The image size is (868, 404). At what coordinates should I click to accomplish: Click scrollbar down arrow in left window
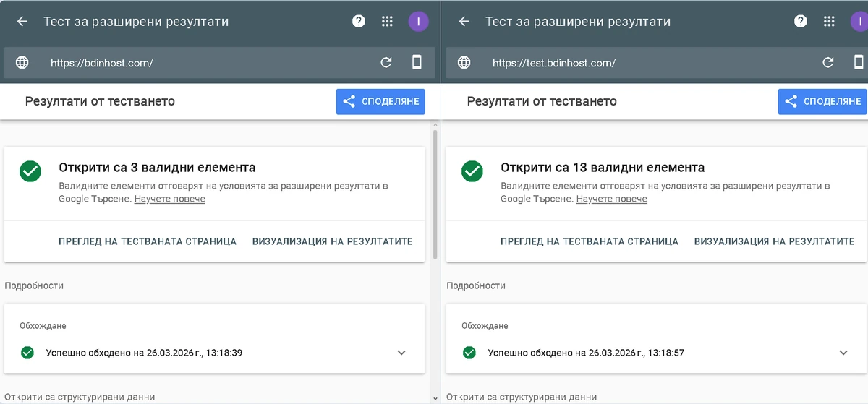pos(435,398)
